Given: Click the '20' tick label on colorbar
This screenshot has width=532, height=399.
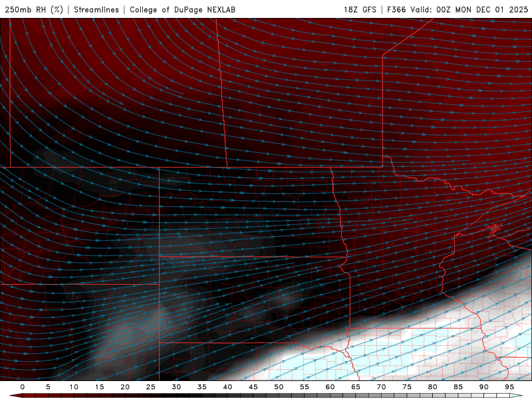Looking at the screenshot, I should (x=125, y=387).
